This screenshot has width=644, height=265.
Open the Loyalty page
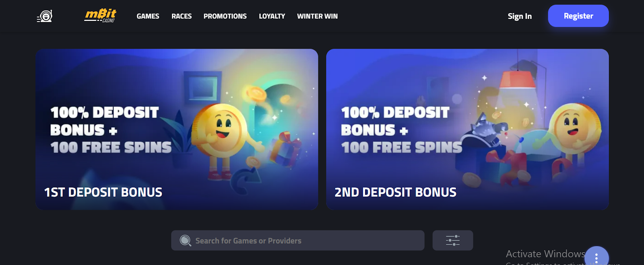[x=272, y=16]
